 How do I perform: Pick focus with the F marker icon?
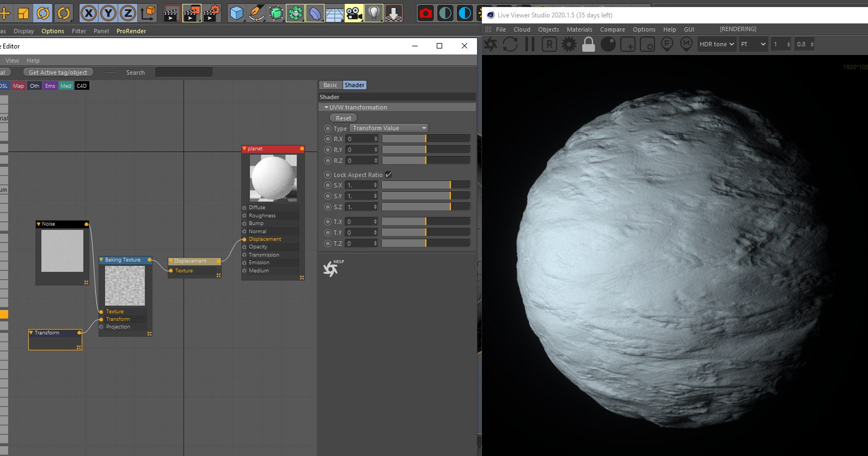coord(667,44)
